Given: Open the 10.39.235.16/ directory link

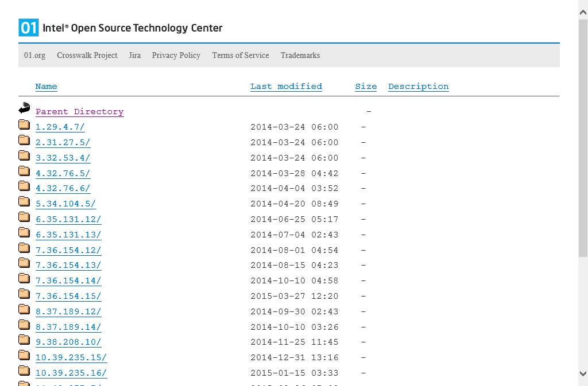Looking at the screenshot, I should click(71, 373).
